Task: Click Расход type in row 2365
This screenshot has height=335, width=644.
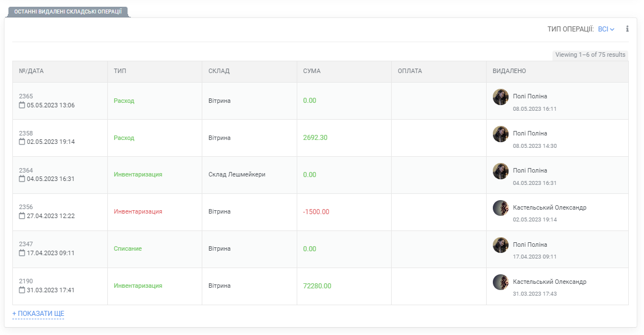Action: tap(124, 101)
